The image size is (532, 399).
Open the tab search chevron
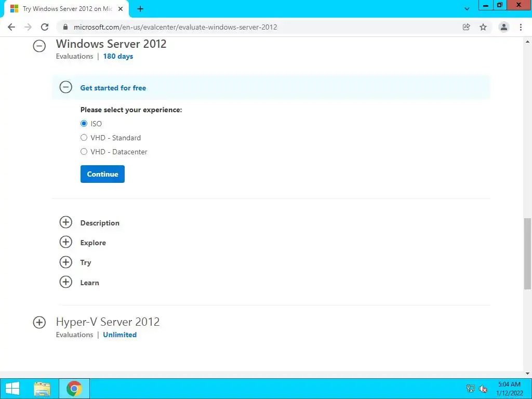467,9
